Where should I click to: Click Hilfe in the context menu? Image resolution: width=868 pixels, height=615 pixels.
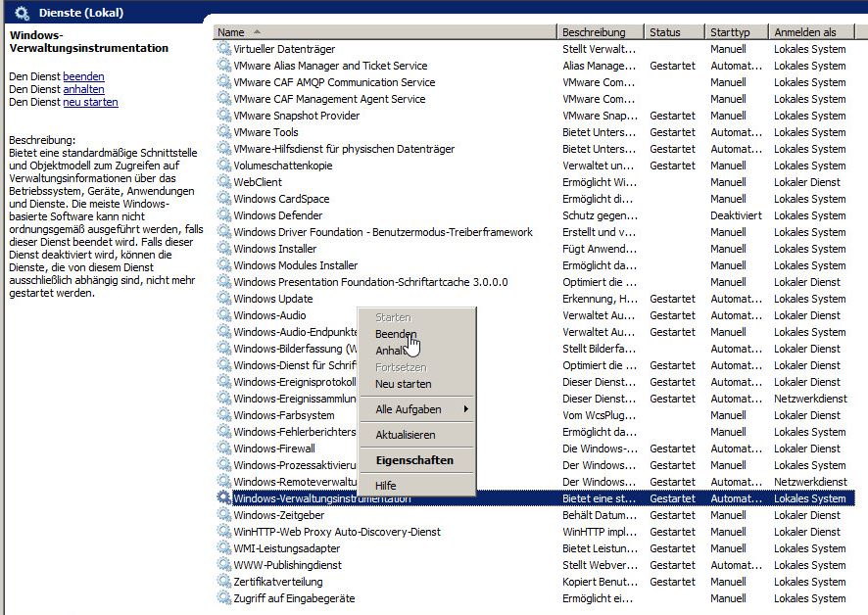417,486
